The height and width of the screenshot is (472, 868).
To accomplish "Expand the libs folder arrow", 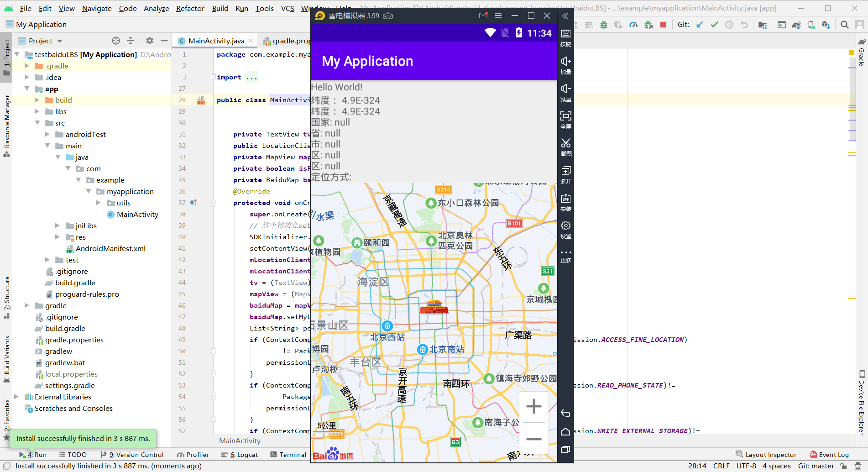I will click(37, 111).
